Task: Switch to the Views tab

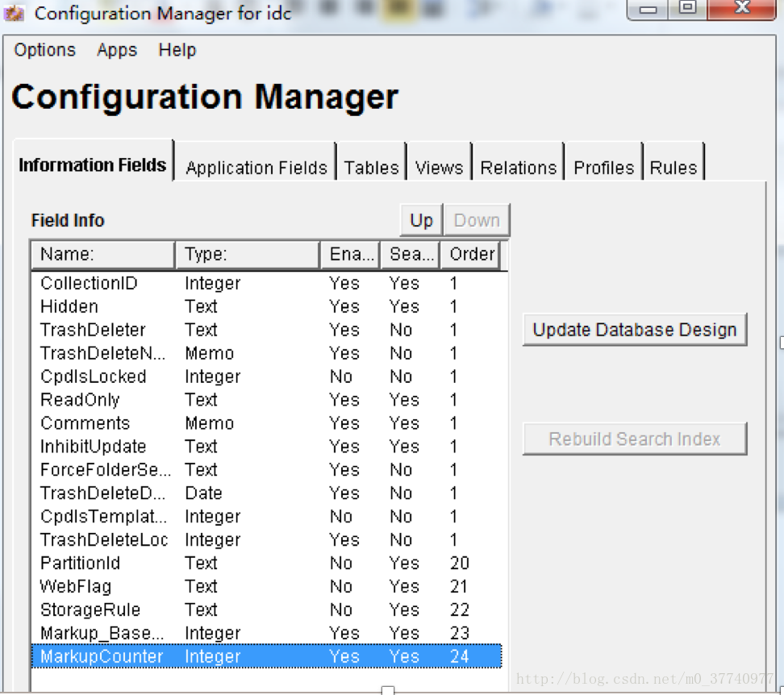Action: pos(439,168)
